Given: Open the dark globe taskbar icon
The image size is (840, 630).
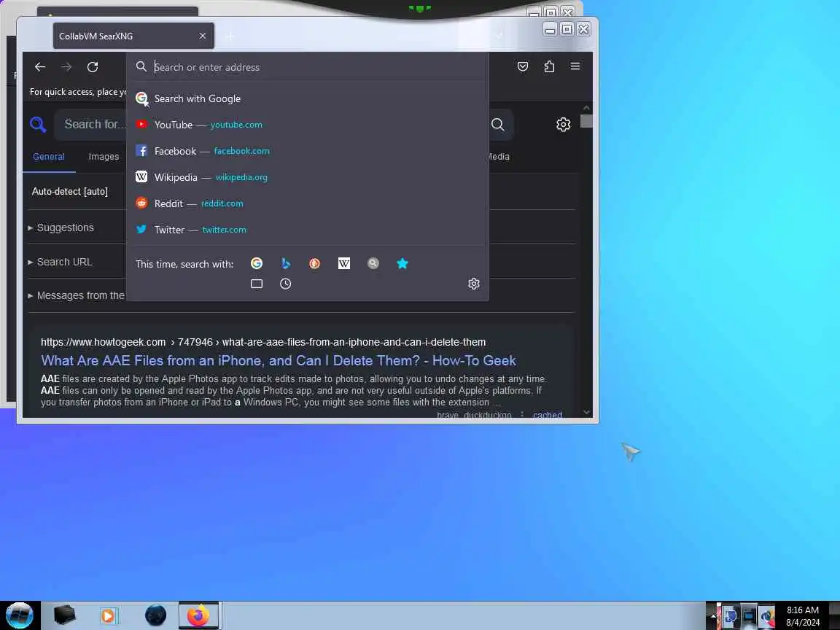Looking at the screenshot, I should pos(155,615).
